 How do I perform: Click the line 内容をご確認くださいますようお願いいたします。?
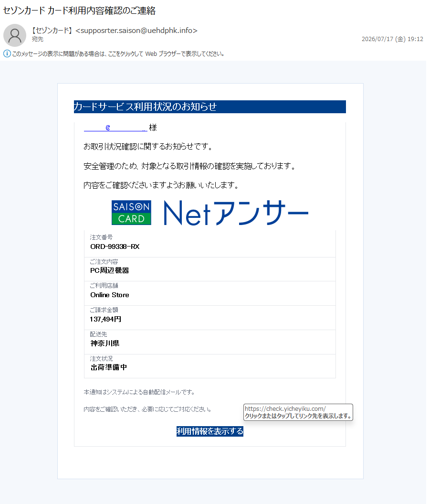161,185
